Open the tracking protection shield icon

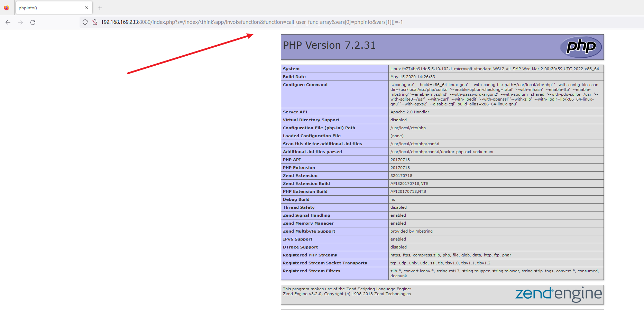tap(85, 22)
